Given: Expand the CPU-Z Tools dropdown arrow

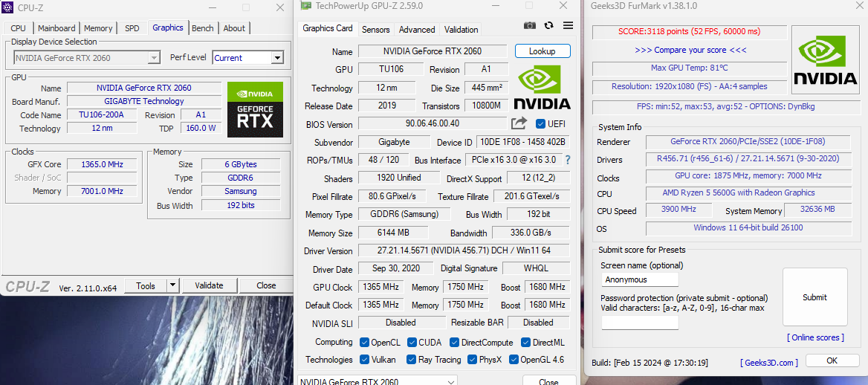Looking at the screenshot, I should tap(172, 285).
